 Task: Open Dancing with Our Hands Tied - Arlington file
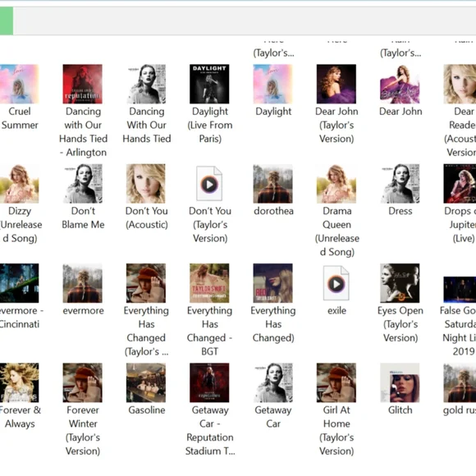pyautogui.click(x=83, y=84)
